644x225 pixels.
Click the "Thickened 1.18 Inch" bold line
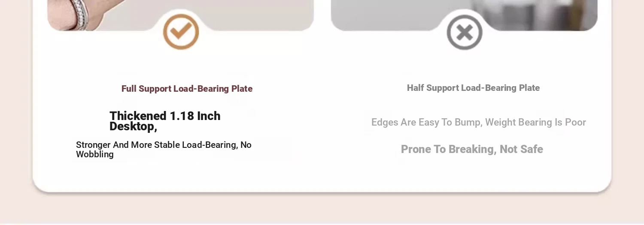click(165, 116)
